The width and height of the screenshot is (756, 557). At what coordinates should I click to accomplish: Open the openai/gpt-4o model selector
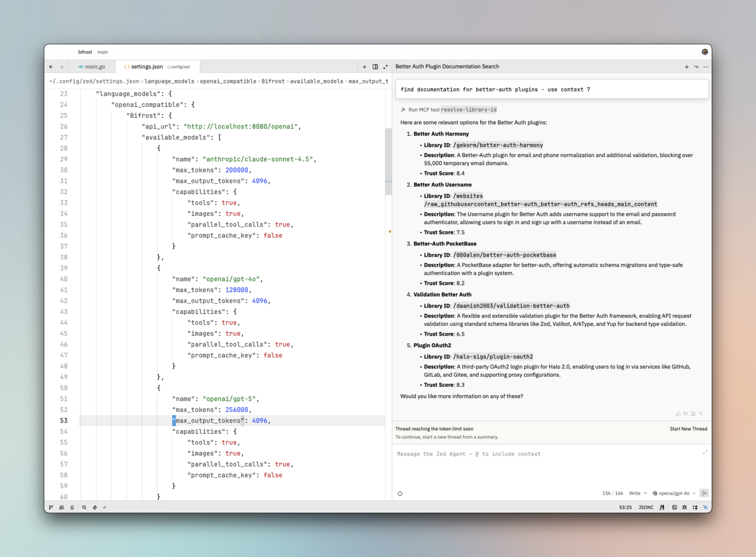pyautogui.click(x=674, y=493)
